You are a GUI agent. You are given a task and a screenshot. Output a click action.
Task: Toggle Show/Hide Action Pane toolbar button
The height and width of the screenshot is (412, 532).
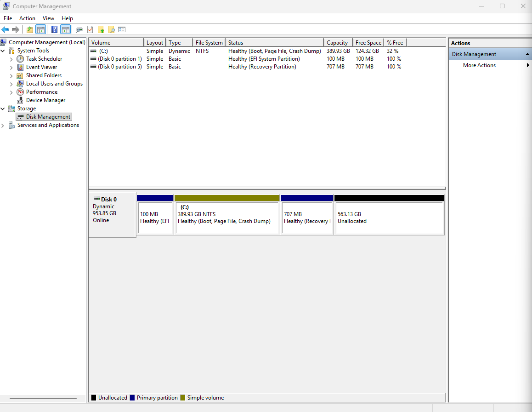(x=65, y=30)
